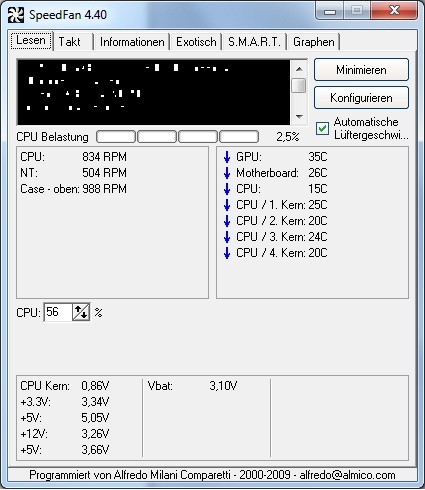The height and width of the screenshot is (490, 425).
Task: Click the arrow icon for CPU / 2. Kern
Action: pos(227,221)
